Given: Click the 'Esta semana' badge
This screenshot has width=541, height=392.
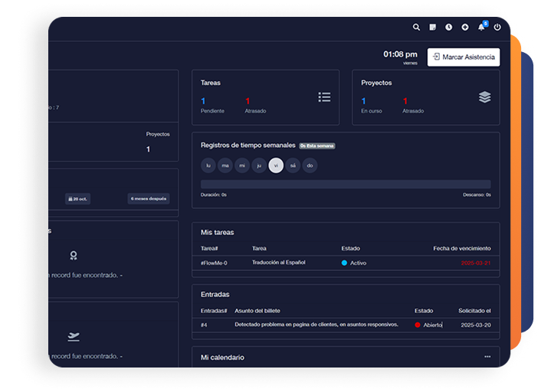Looking at the screenshot, I should [x=317, y=145].
